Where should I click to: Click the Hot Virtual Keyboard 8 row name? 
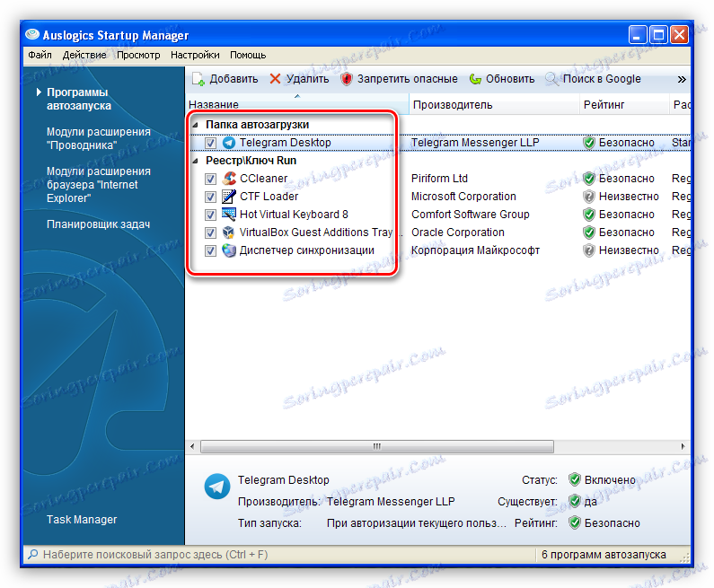[294, 215]
